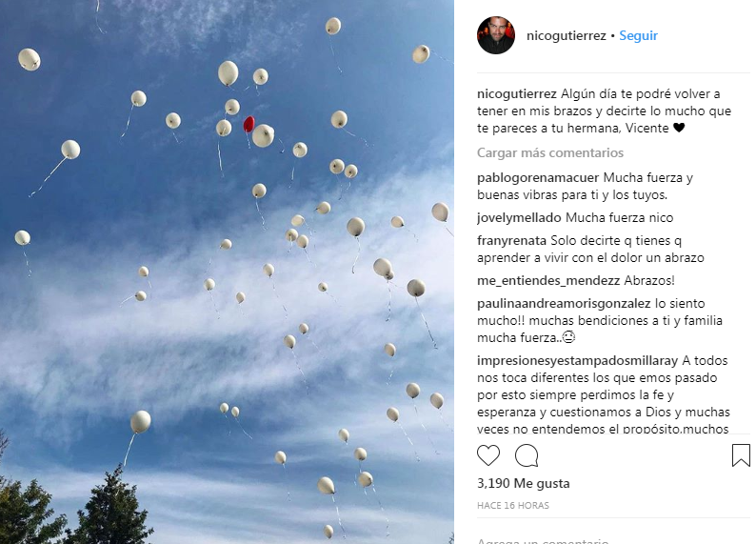Expand Cargar más comentarios
The height and width of the screenshot is (544, 756).
(550, 152)
